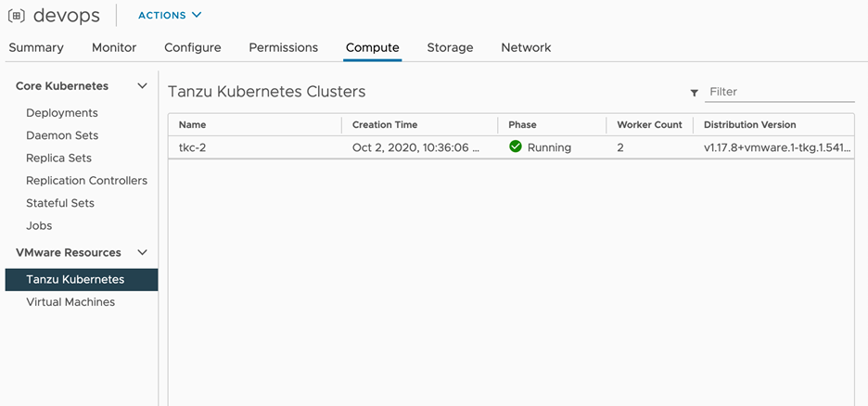
Task: Click the tkc-2 cluster name
Action: pos(192,147)
